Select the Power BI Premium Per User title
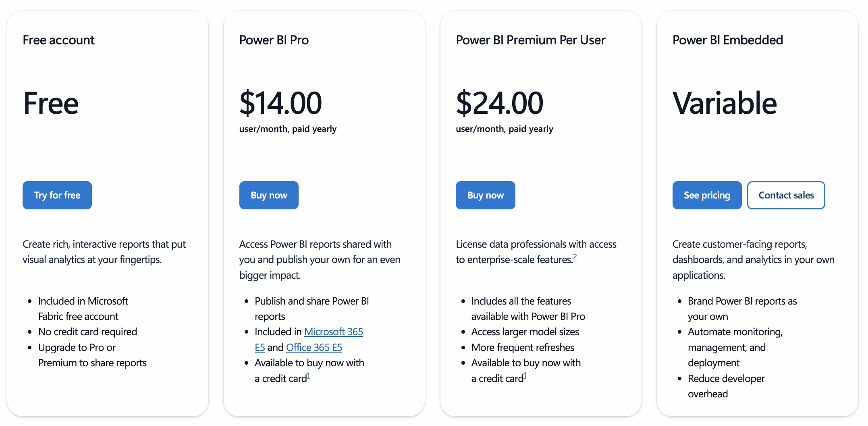This screenshot has width=868, height=426. [530, 40]
